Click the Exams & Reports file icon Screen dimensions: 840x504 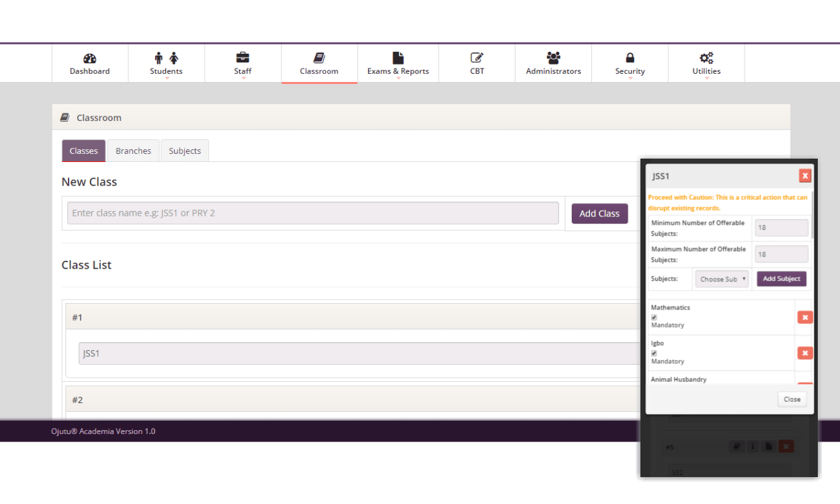coord(398,58)
